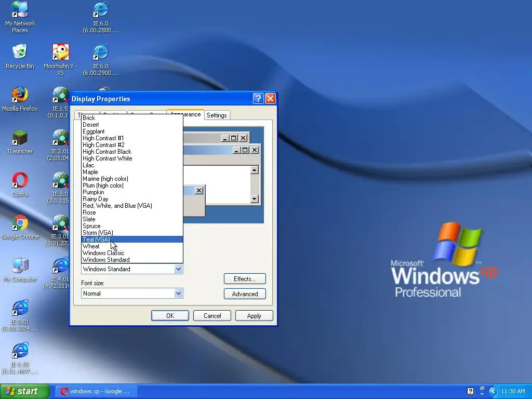Select Marine (high color) scheme

tap(132, 179)
